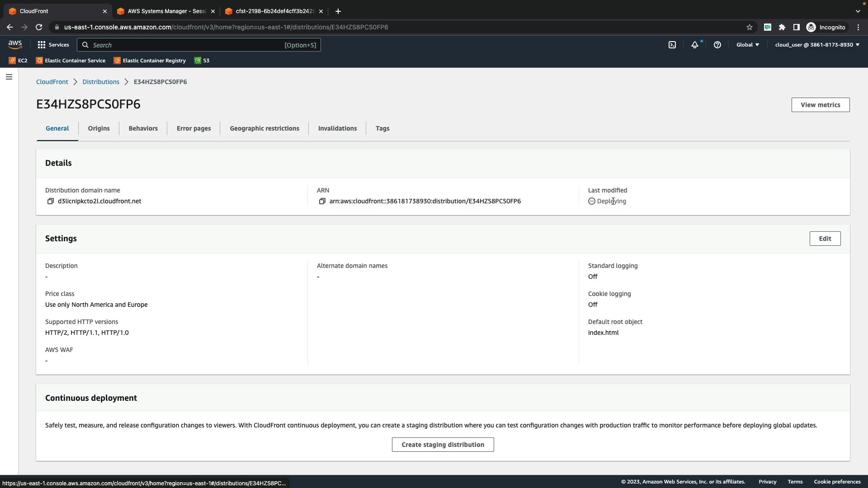Open the S3 bookmark shortcut

click(202, 61)
